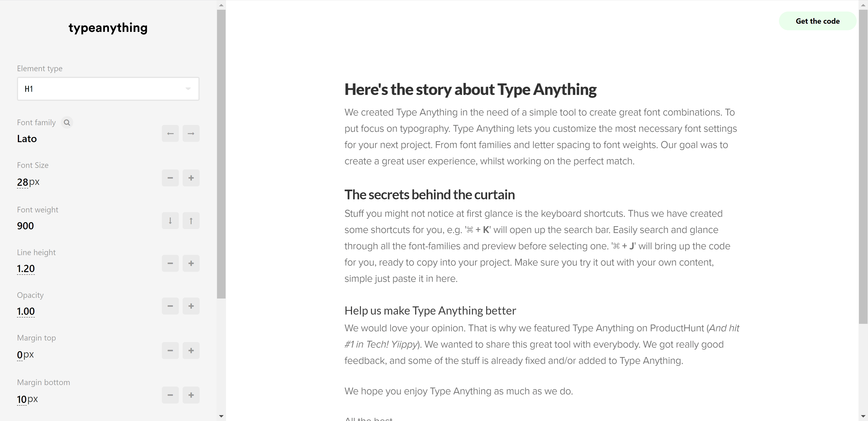Click the font family search icon

[x=67, y=123]
